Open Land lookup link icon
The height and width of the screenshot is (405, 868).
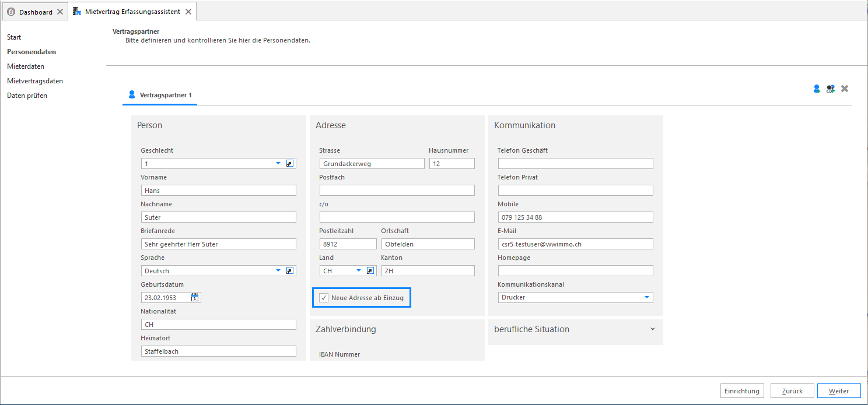point(370,271)
